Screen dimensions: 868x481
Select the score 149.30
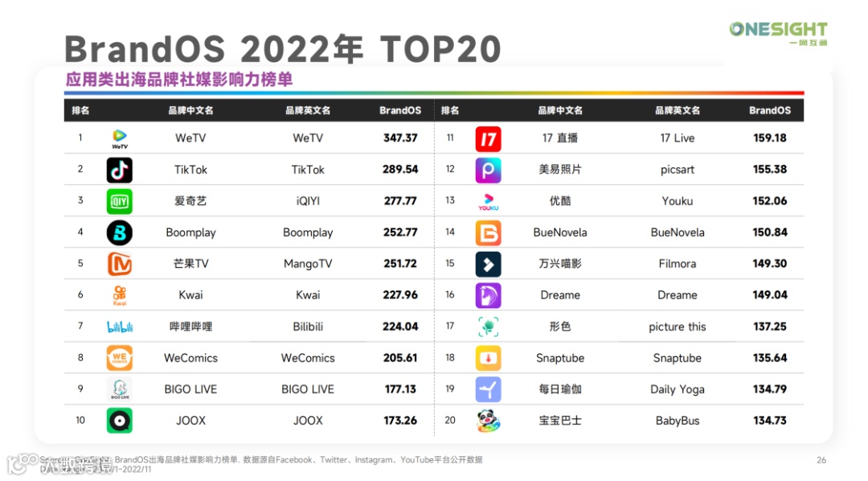[770, 264]
